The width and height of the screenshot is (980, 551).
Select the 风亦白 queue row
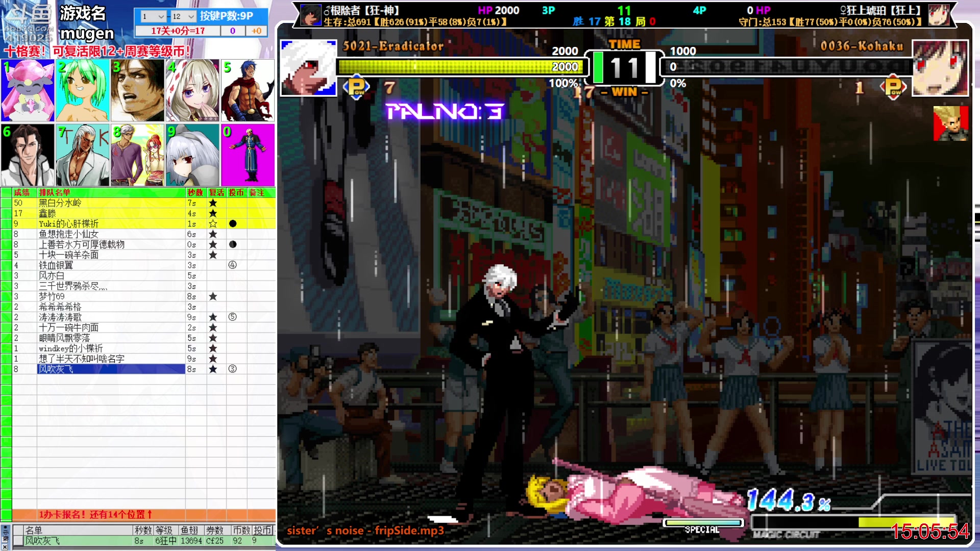pos(111,275)
